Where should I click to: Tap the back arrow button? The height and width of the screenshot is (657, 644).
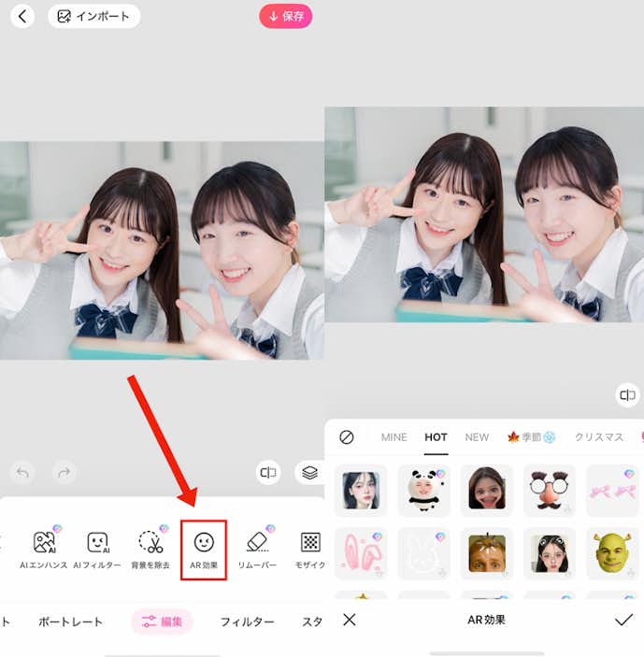point(22,17)
